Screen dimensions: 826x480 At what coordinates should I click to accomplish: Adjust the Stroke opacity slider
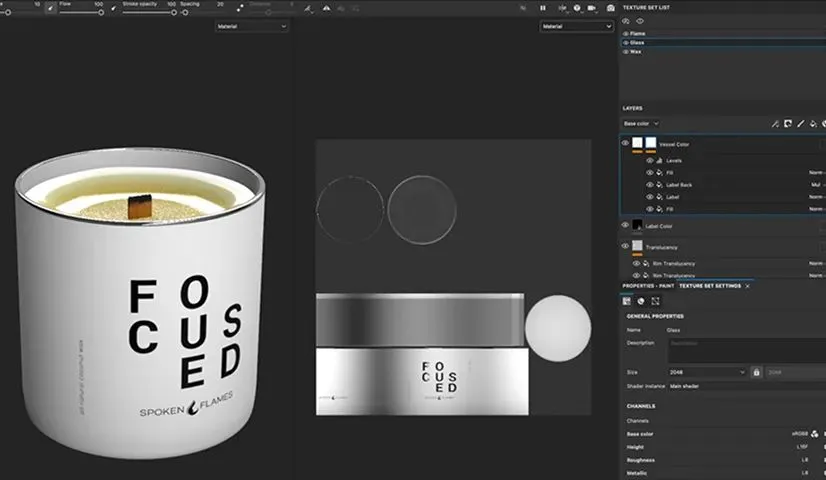(149, 12)
